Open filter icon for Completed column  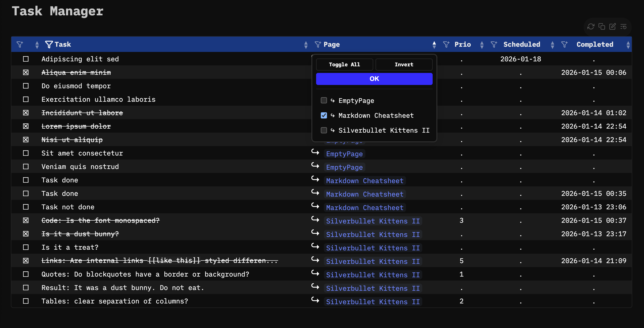[564, 45]
